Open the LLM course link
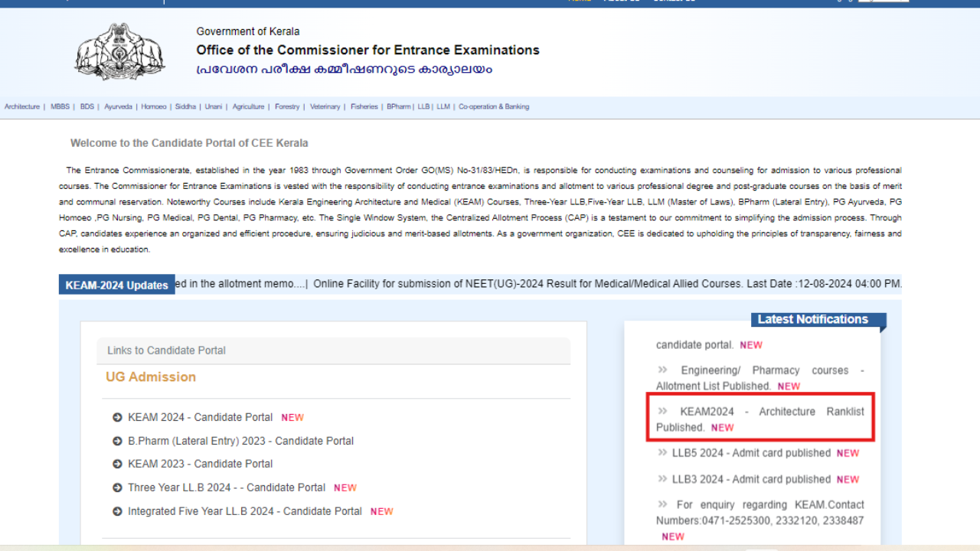This screenshot has width=980, height=551. tap(443, 107)
